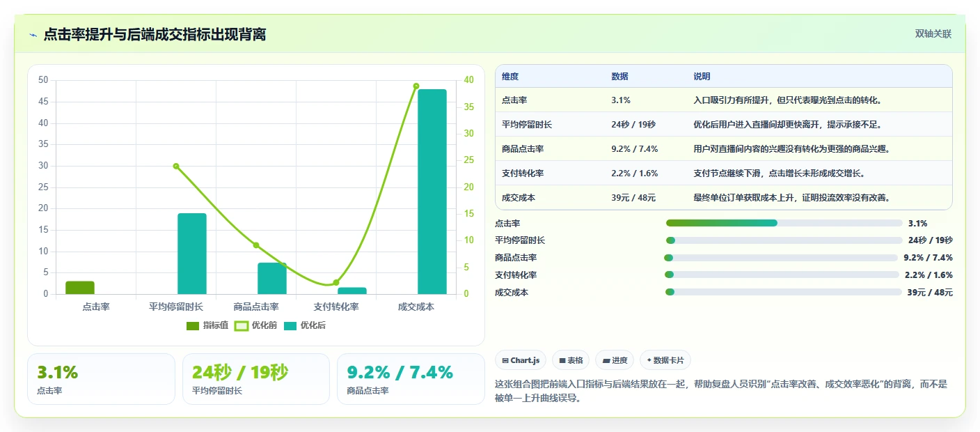Click the 数据卡片 tag chip
Image resolution: width=980 pixels, height=432 pixels.
[665, 360]
